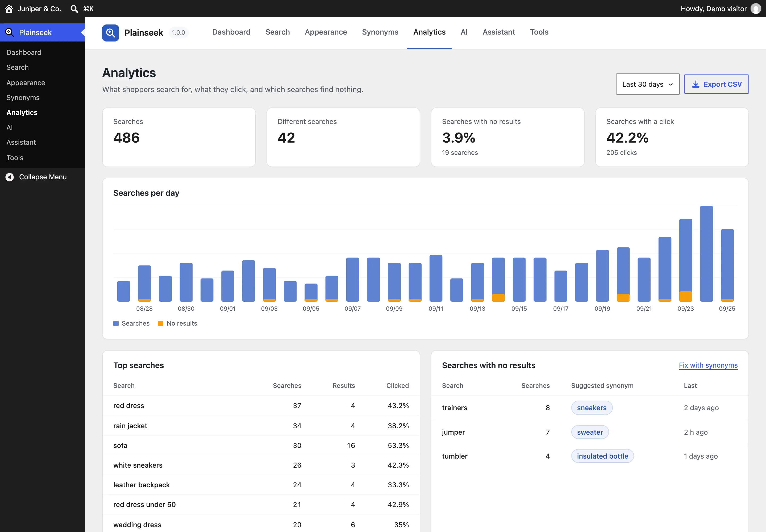
Task: Click the insulated bottle synonym chip
Action: [x=603, y=456]
